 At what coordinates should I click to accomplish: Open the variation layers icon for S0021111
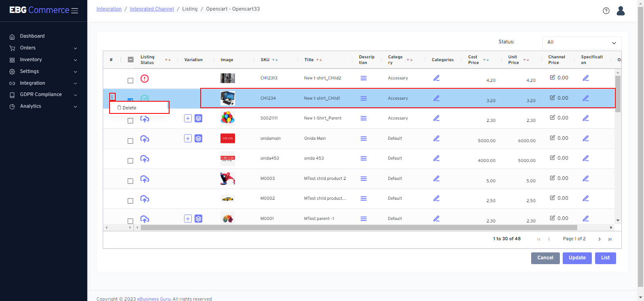click(198, 118)
